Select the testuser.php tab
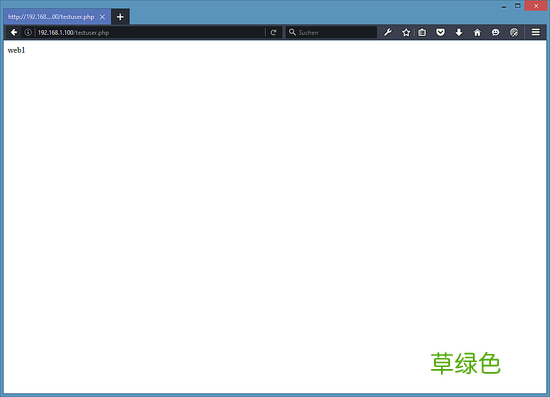 pos(57,16)
